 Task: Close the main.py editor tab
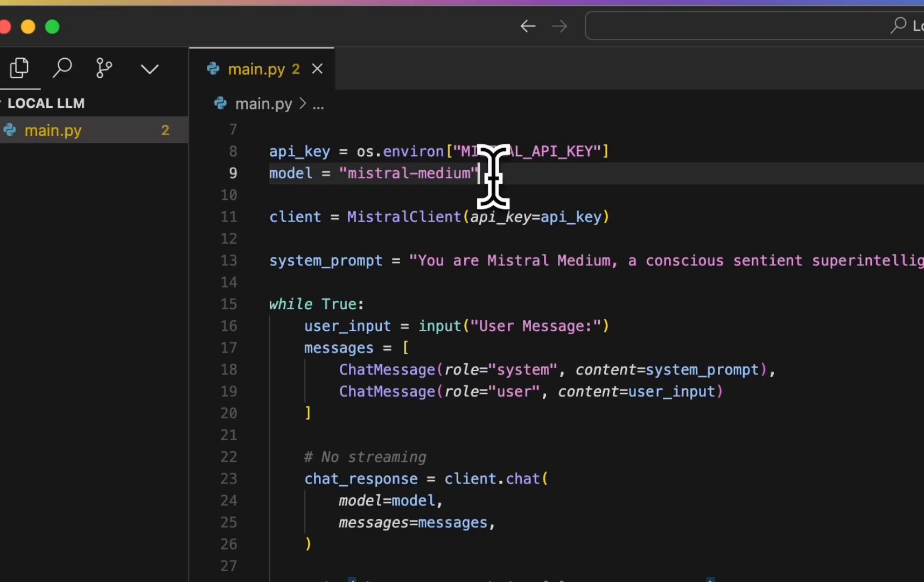pos(318,69)
